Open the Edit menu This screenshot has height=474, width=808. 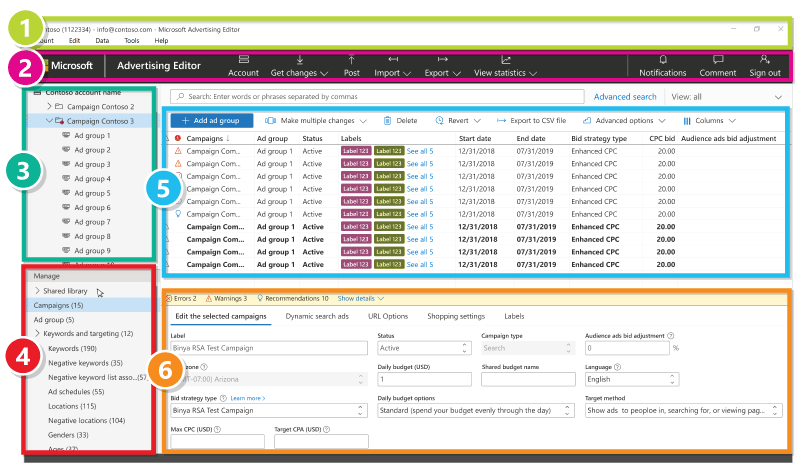[x=75, y=40]
